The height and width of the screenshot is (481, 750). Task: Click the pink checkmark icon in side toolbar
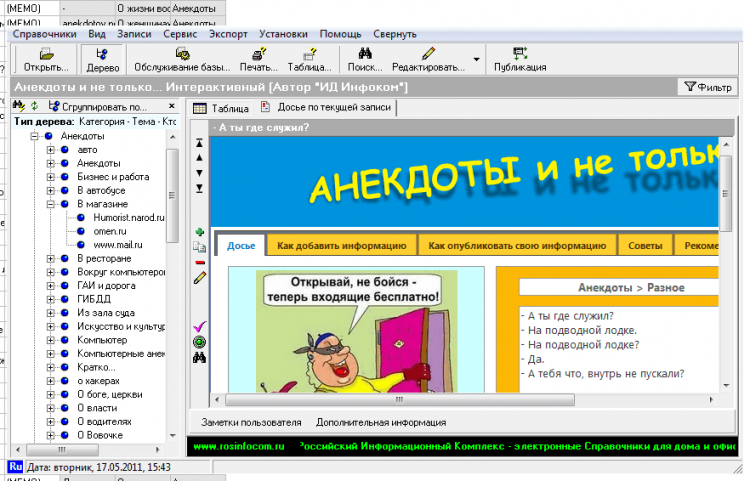pos(199,326)
